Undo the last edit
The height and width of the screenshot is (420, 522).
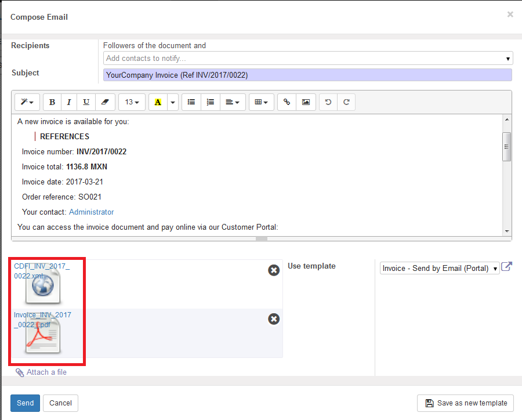[x=328, y=102]
